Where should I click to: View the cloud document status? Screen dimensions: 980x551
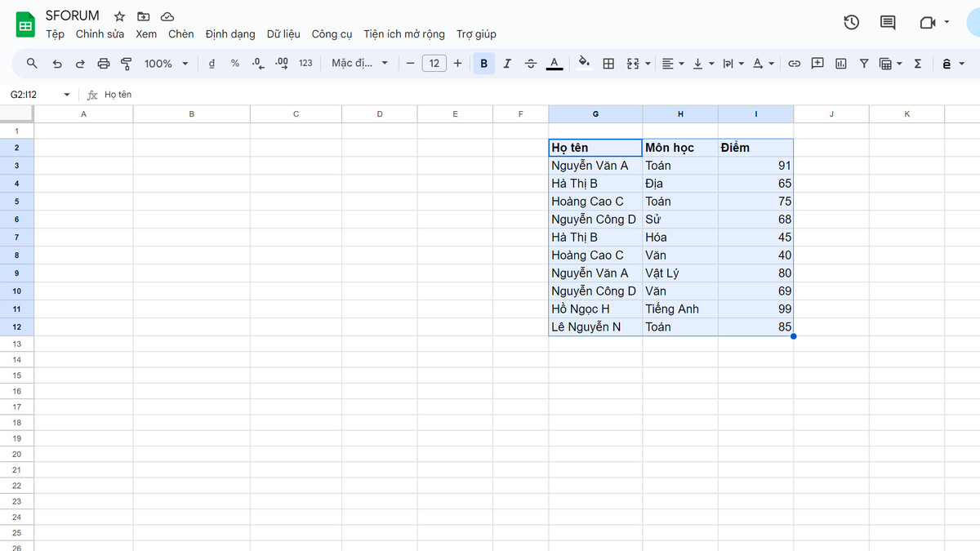(x=167, y=16)
